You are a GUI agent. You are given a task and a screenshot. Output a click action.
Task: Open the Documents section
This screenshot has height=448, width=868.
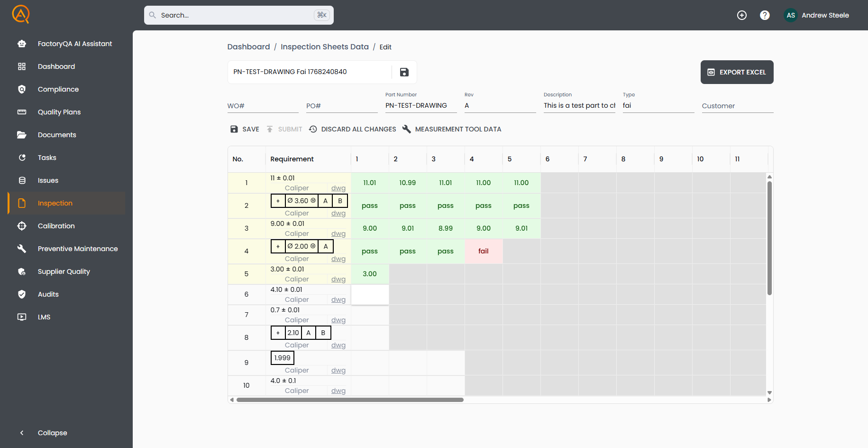click(57, 135)
